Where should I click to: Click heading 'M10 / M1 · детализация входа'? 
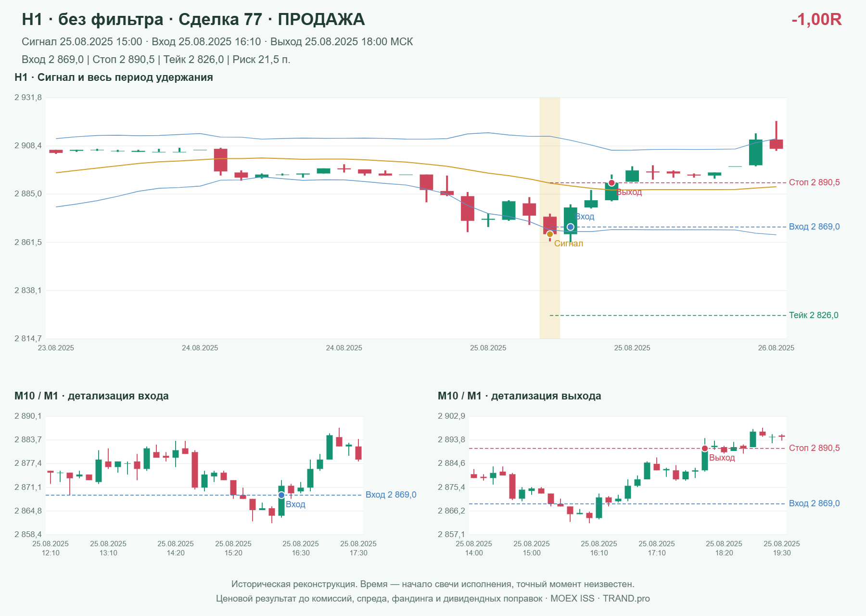pos(91,396)
